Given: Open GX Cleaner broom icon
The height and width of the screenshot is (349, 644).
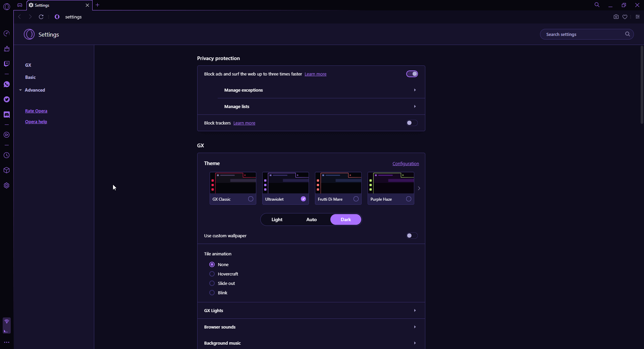Looking at the screenshot, I should click(7, 49).
